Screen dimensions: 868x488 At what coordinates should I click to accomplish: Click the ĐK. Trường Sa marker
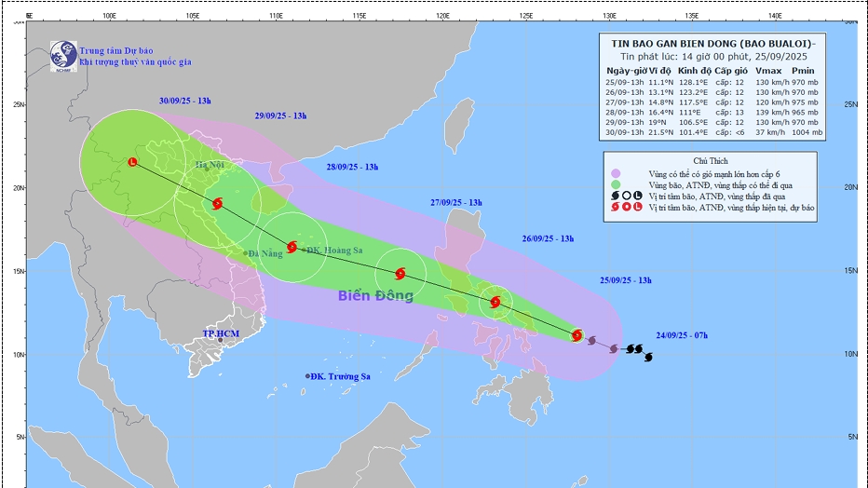tap(308, 376)
